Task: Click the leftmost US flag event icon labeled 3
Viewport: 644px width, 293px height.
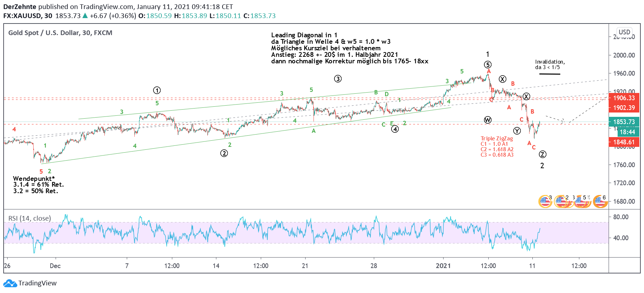Action: 545,201
